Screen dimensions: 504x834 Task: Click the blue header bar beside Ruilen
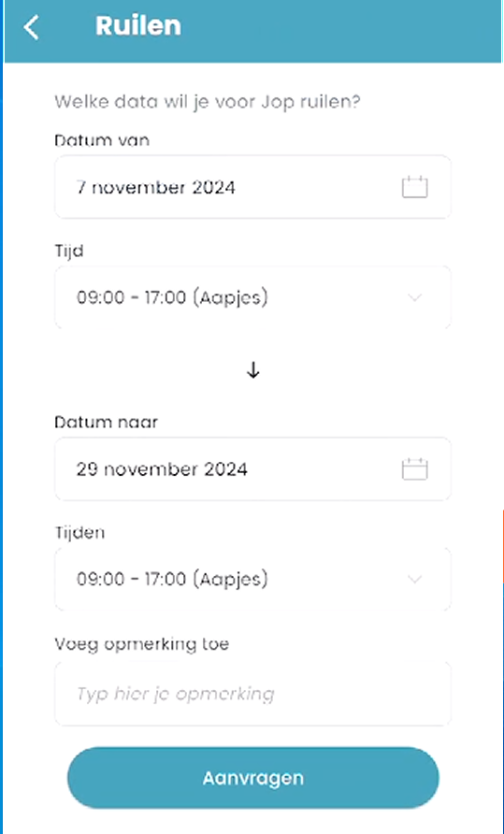tap(340, 29)
